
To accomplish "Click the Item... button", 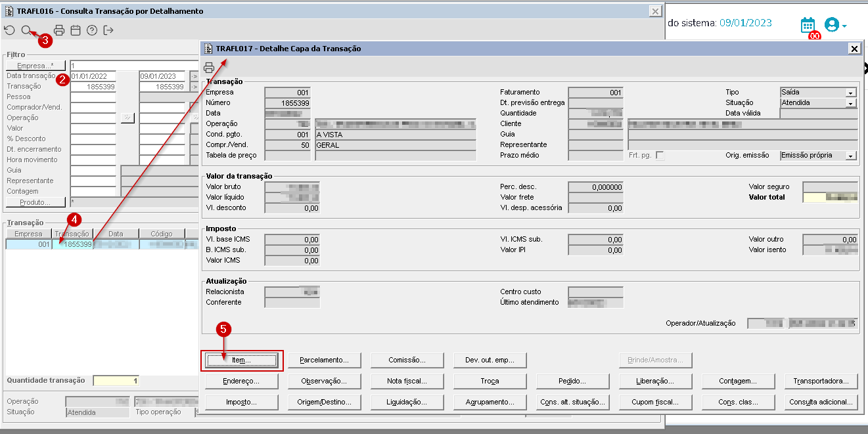I will tap(242, 360).
